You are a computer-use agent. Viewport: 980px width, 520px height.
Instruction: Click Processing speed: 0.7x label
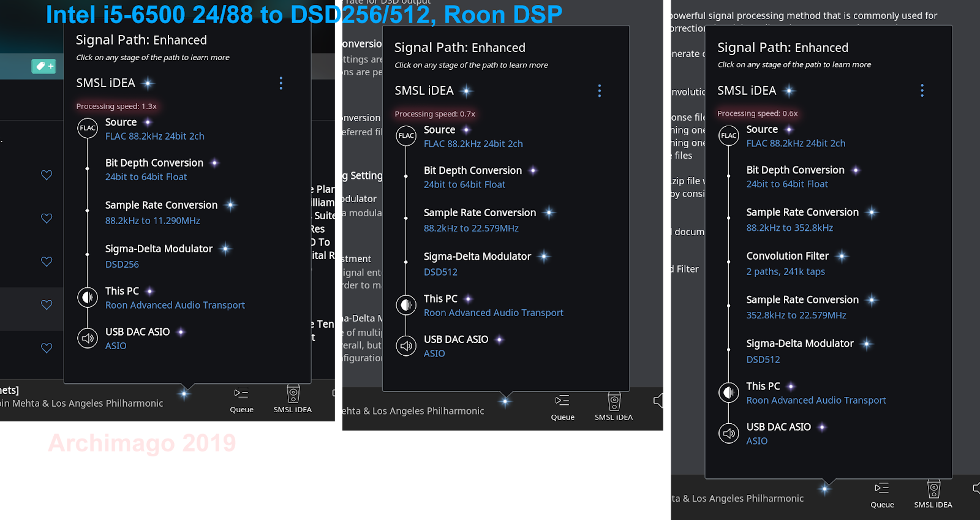435,114
